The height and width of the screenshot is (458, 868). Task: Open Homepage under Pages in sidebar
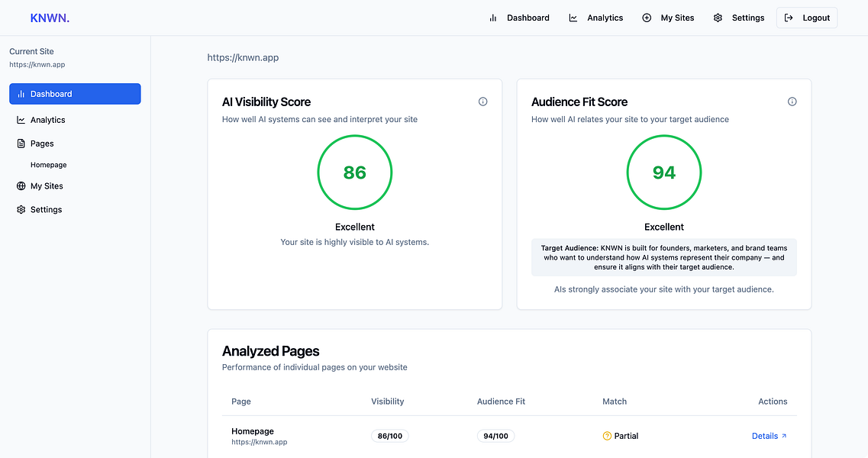[x=49, y=164]
